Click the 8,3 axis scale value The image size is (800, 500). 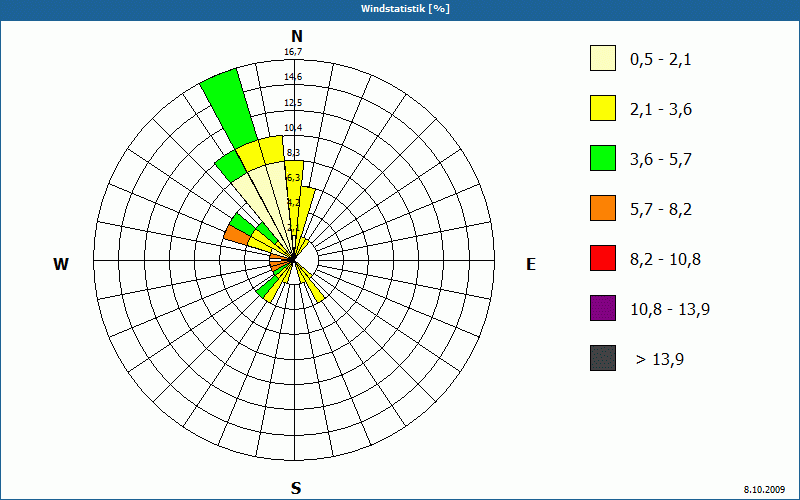[294, 153]
